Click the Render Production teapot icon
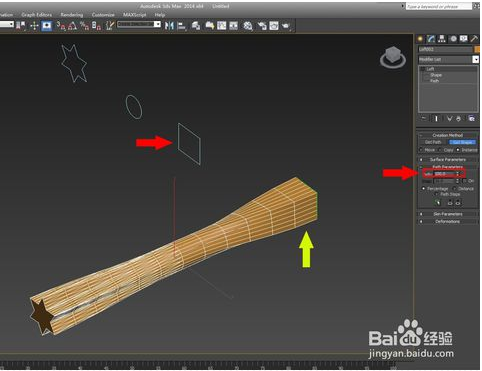 [286, 26]
